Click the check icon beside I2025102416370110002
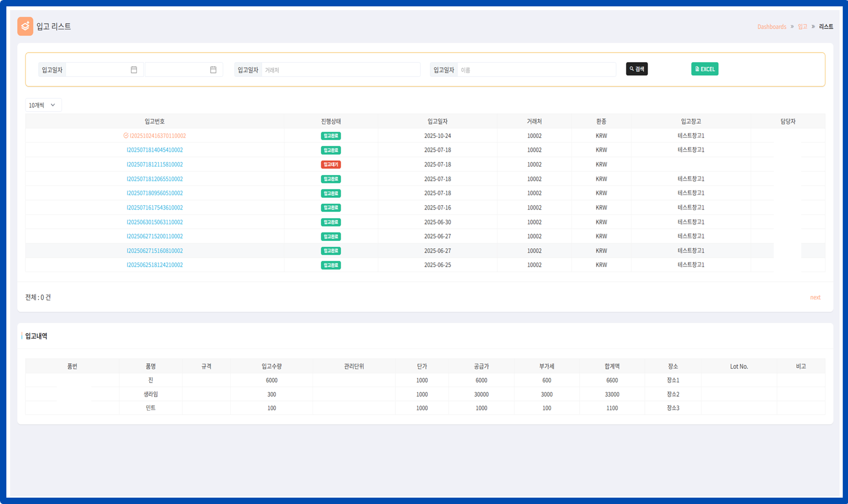 click(x=126, y=136)
